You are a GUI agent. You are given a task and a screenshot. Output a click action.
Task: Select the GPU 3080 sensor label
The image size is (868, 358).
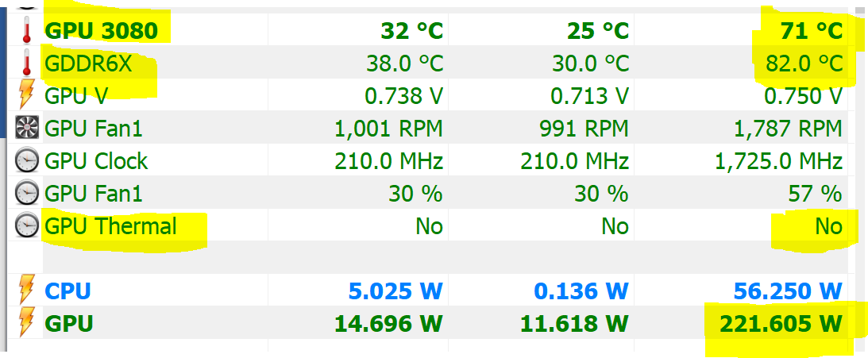click(x=102, y=31)
